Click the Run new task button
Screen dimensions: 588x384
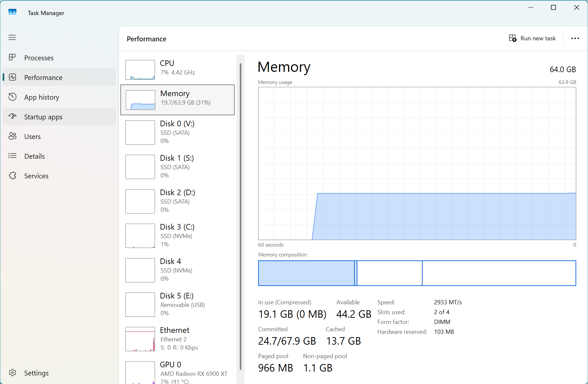point(532,38)
